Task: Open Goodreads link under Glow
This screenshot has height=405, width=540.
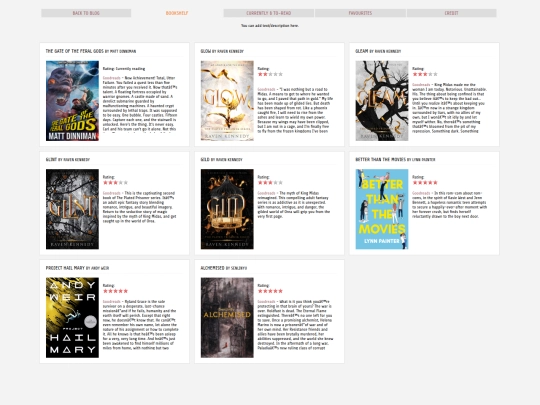Action: pos(267,90)
